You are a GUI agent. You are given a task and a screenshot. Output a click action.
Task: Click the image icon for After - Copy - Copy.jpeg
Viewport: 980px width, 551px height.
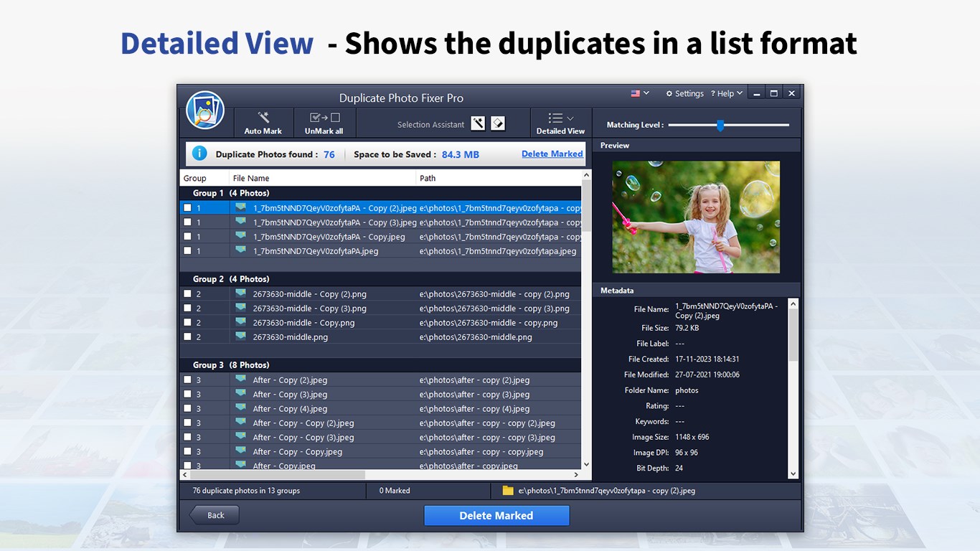[240, 451]
